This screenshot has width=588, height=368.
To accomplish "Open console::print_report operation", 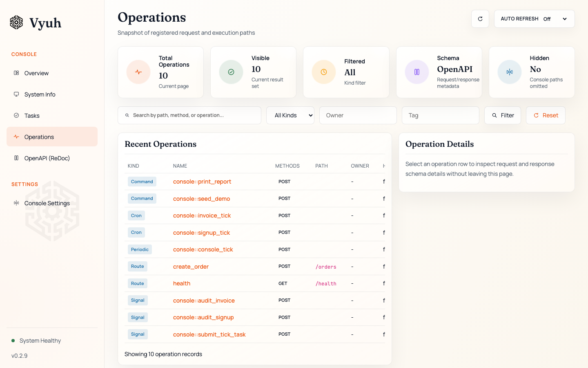I will click(202, 182).
